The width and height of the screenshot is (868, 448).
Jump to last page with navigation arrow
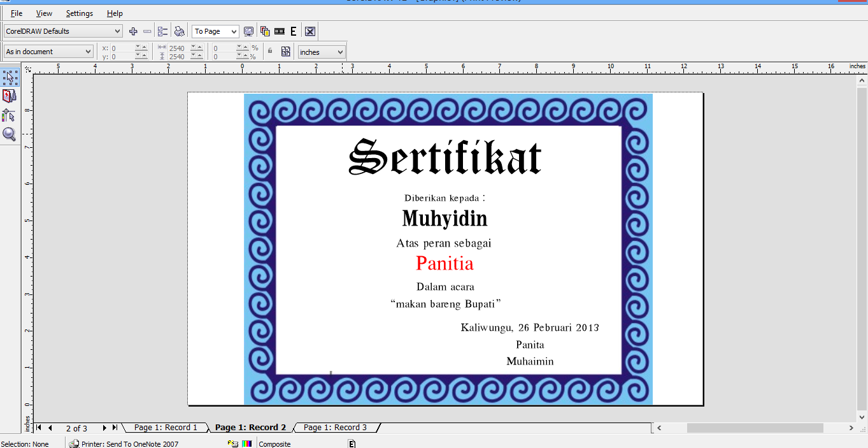(115, 428)
